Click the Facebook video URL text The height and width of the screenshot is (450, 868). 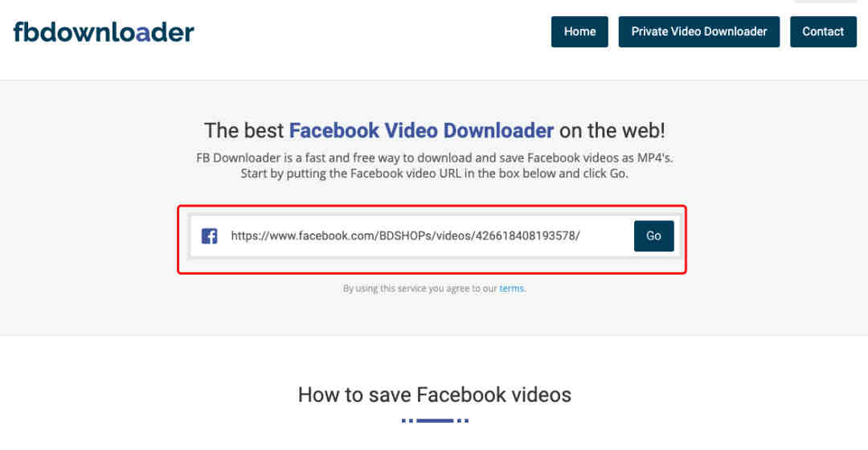(x=405, y=236)
